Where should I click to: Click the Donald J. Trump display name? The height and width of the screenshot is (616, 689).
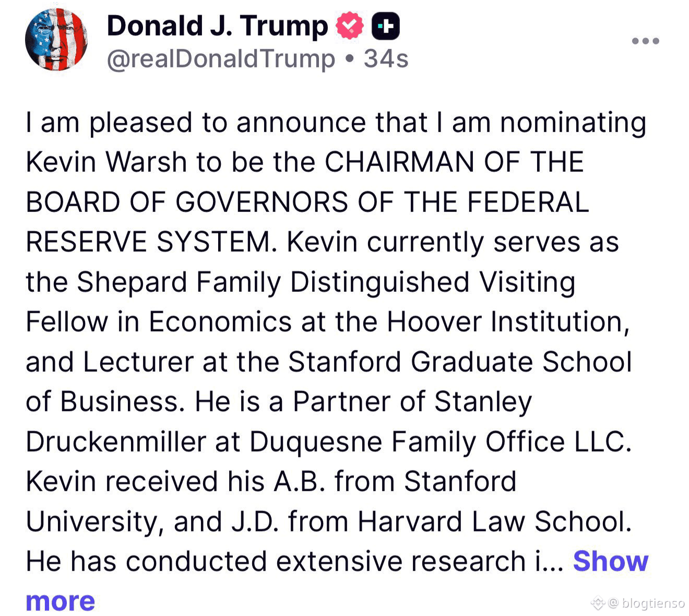217,26
